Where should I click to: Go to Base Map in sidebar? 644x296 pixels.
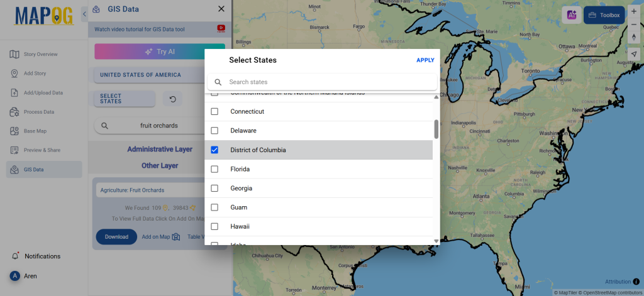(35, 131)
